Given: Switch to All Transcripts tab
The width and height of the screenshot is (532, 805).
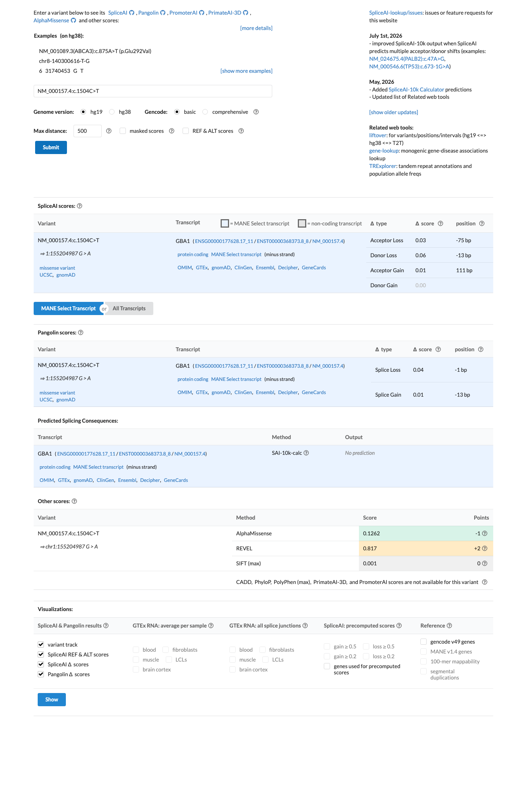Looking at the screenshot, I should tap(129, 308).
